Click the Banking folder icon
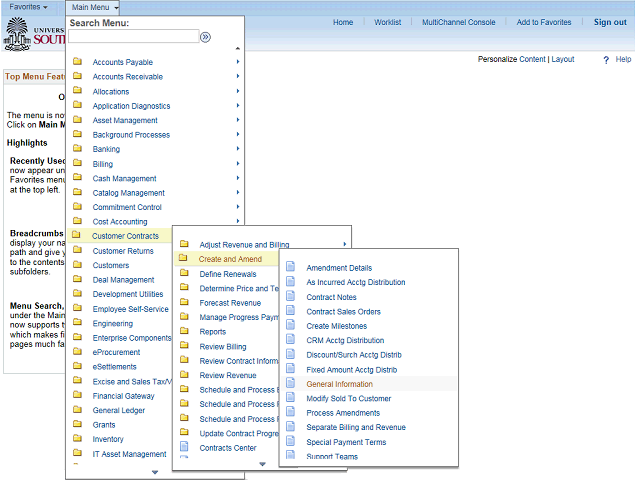This screenshot has width=640, height=480. click(x=77, y=149)
